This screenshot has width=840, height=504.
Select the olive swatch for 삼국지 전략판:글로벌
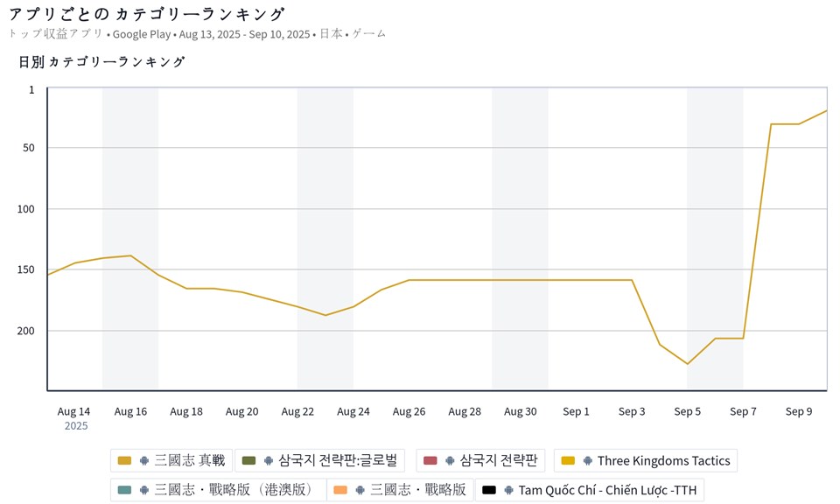pyautogui.click(x=248, y=461)
